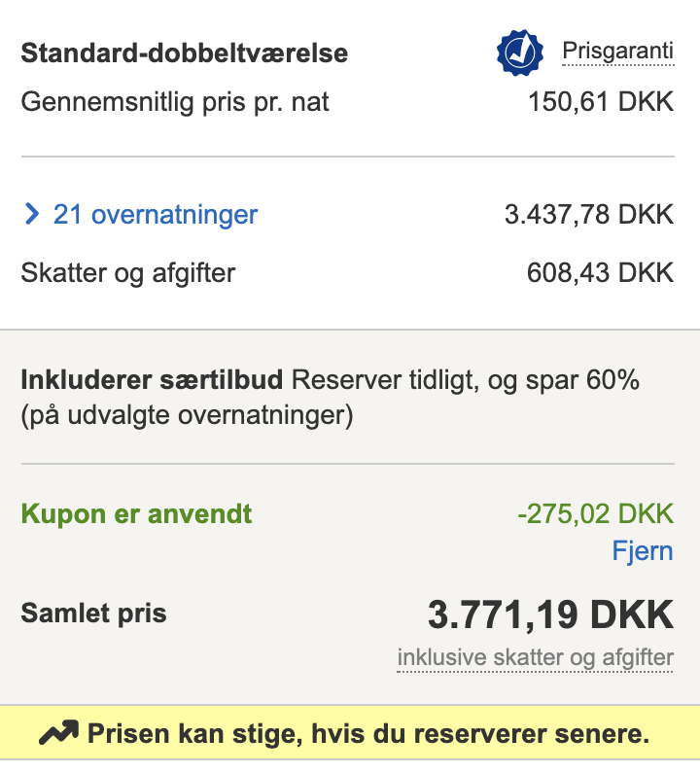
Task: Expand the 21 overnatninger chevron arrow
Action: point(31,214)
